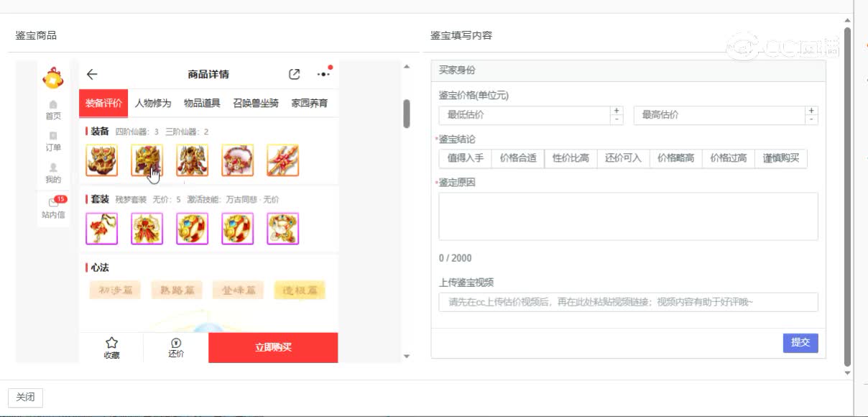Image resolution: width=868 pixels, height=417 pixels.
Task: Click the second equipment helmet icon under cursor
Action: pyautogui.click(x=147, y=160)
